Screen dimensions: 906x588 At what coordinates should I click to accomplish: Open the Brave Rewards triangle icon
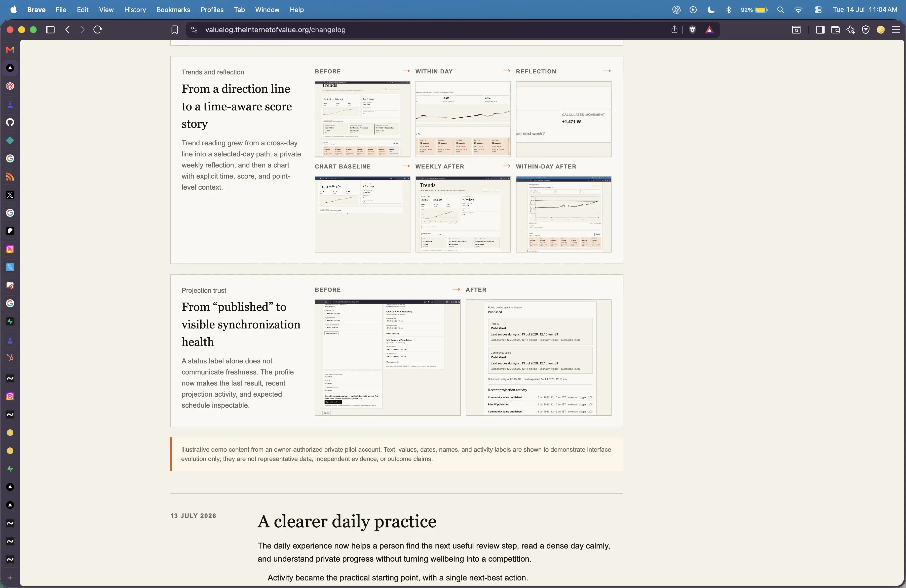709,30
